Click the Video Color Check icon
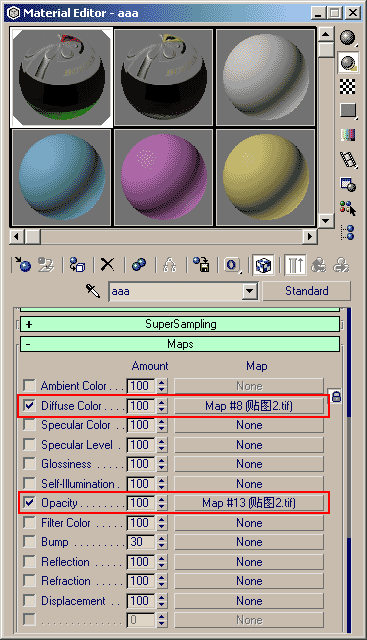The image size is (367, 640). pos(348,135)
